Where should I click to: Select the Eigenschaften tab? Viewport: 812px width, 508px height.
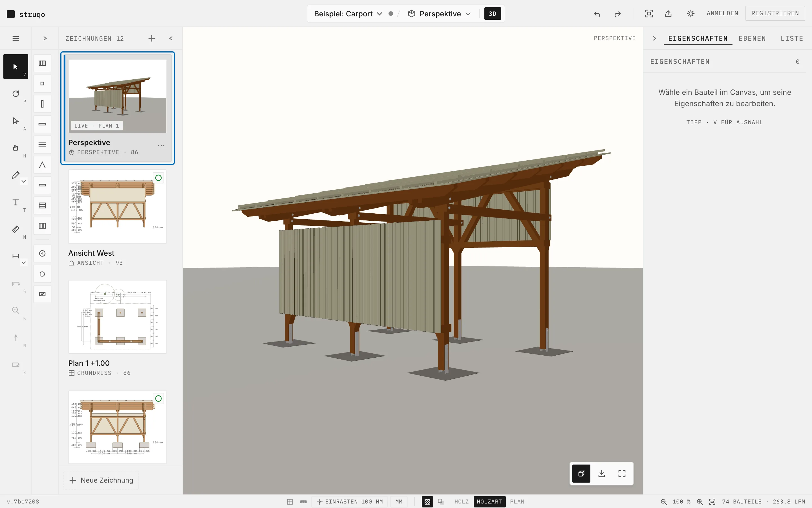[x=698, y=38]
